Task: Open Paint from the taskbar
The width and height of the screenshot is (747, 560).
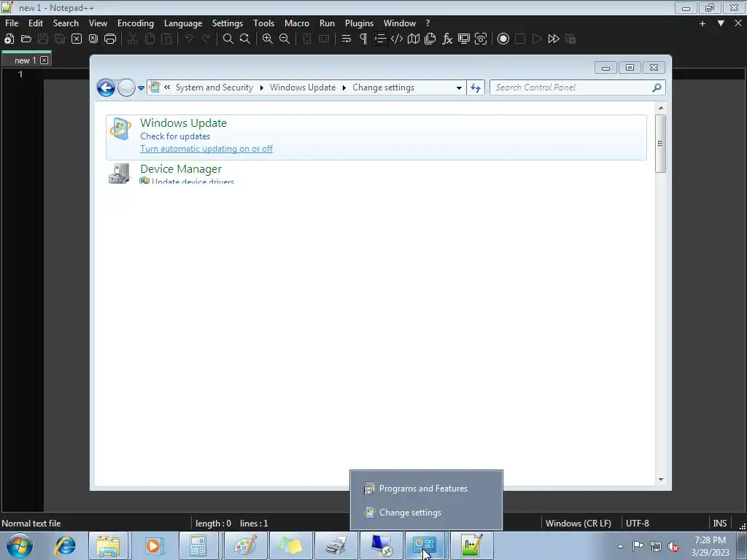Action: [x=245, y=545]
